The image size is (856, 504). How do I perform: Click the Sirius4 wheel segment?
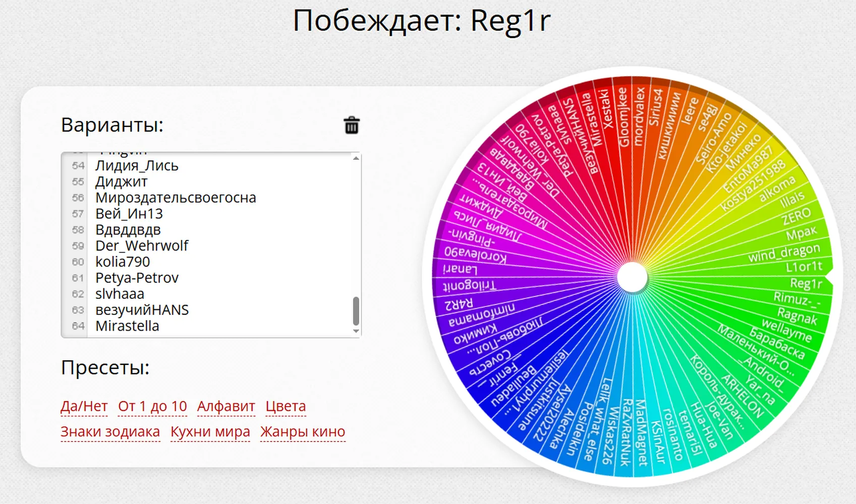[x=656, y=107]
